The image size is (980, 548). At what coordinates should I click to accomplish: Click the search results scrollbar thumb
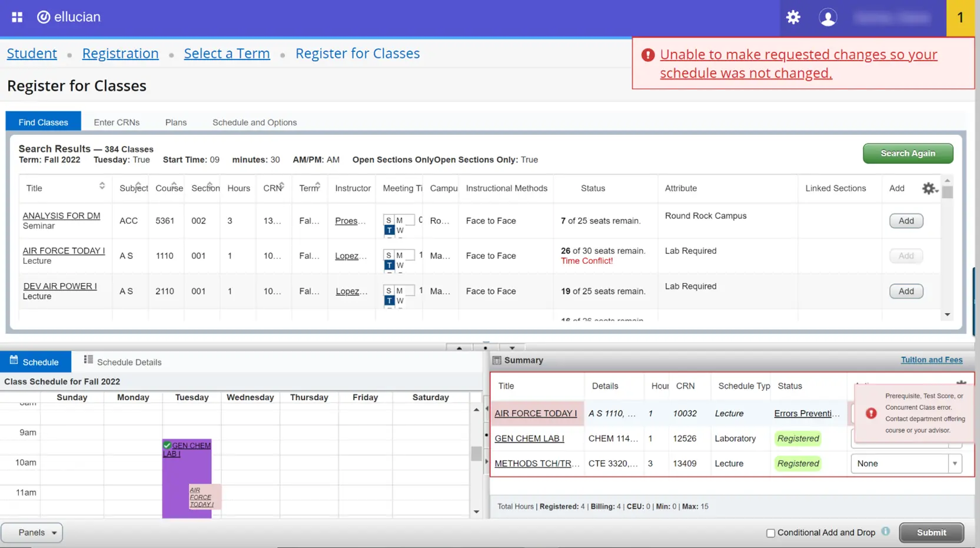(947, 192)
